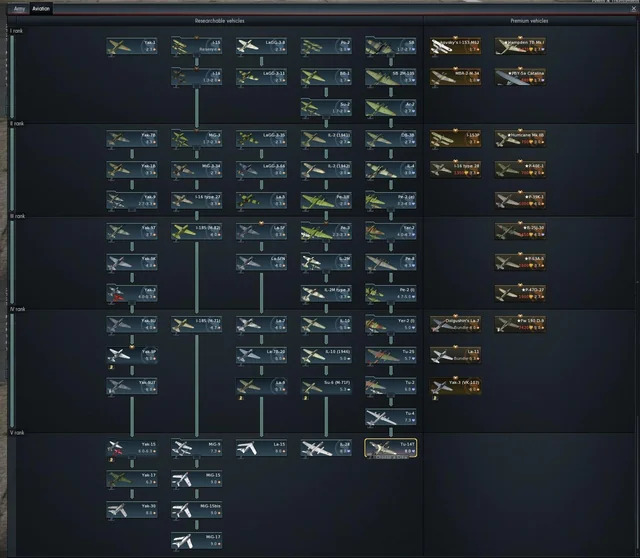This screenshot has height=558, width=640.
Task: Select the Tu-4 bomber
Action: pos(391,418)
